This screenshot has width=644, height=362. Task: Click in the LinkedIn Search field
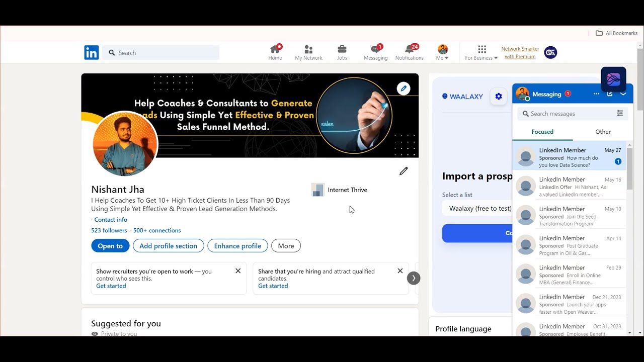[x=161, y=53]
